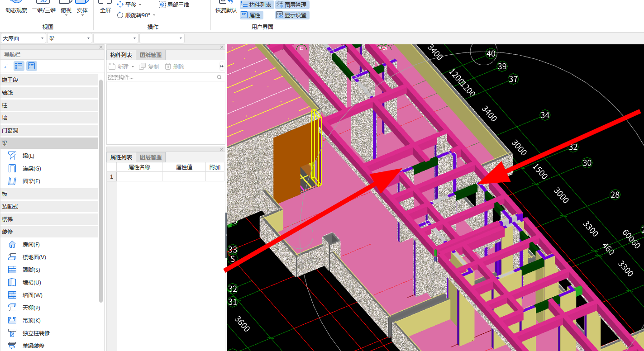This screenshot has width=644, height=351.
Task: Switch to 属性列表 tab
Action: [x=121, y=157]
